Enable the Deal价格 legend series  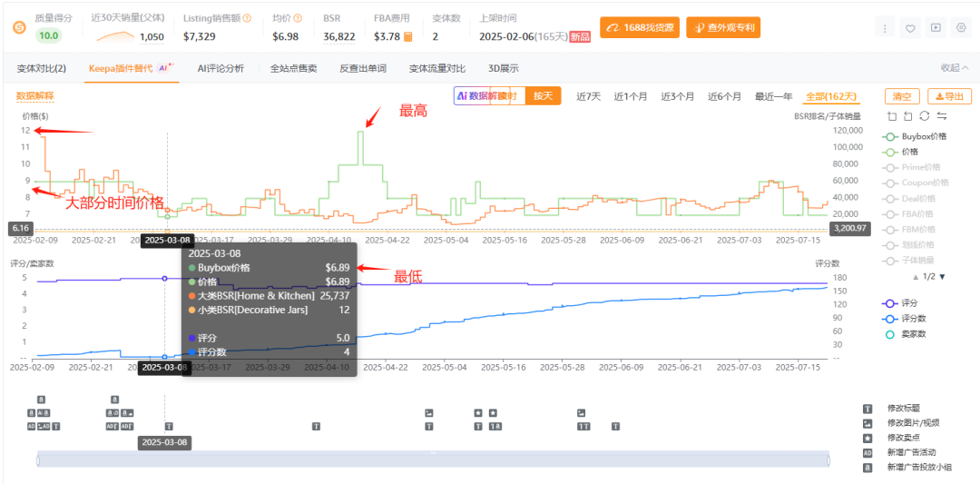908,198
